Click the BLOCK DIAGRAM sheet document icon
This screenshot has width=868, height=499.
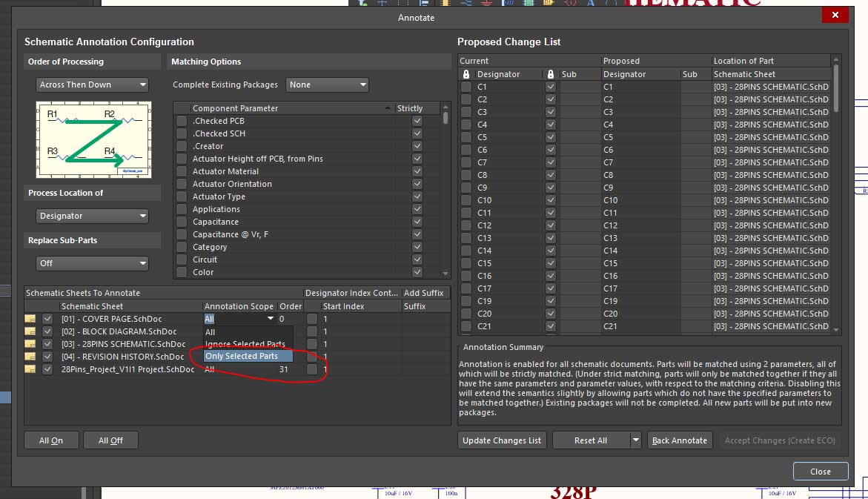(30, 331)
